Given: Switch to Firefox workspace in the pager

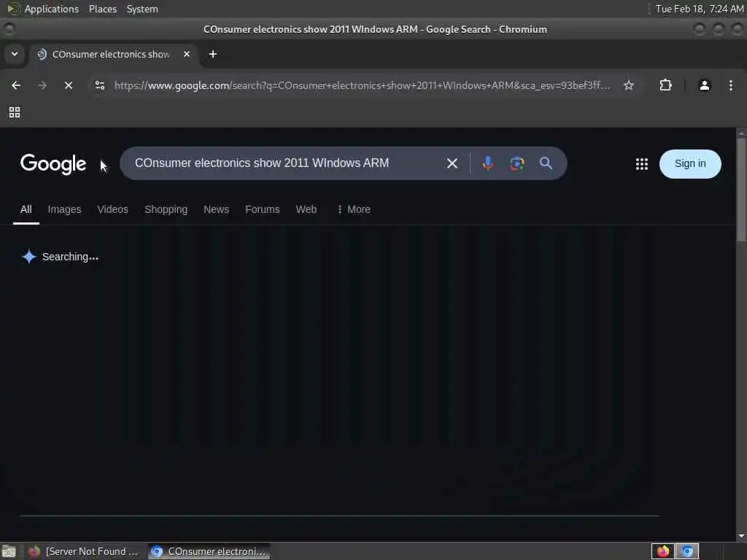Looking at the screenshot, I should pos(662,551).
